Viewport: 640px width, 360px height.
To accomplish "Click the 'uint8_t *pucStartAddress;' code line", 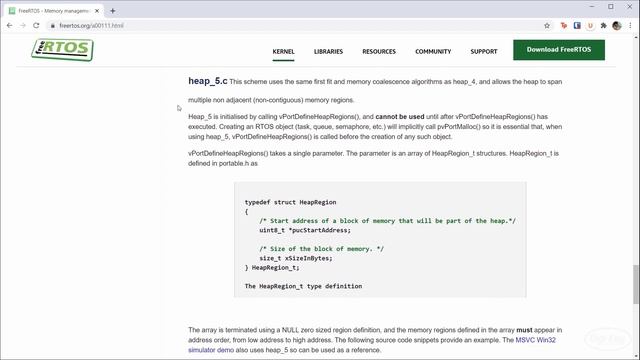I will (x=304, y=230).
